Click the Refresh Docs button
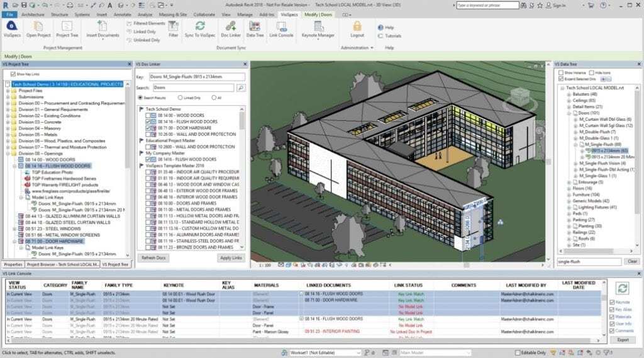Viewport: 644px width, 358px height. 153,258
